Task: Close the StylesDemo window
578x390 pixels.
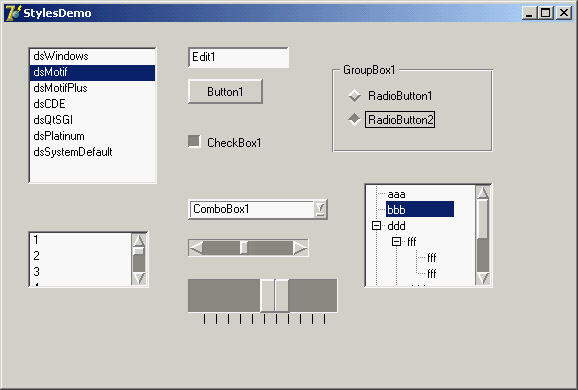Action: point(564,13)
